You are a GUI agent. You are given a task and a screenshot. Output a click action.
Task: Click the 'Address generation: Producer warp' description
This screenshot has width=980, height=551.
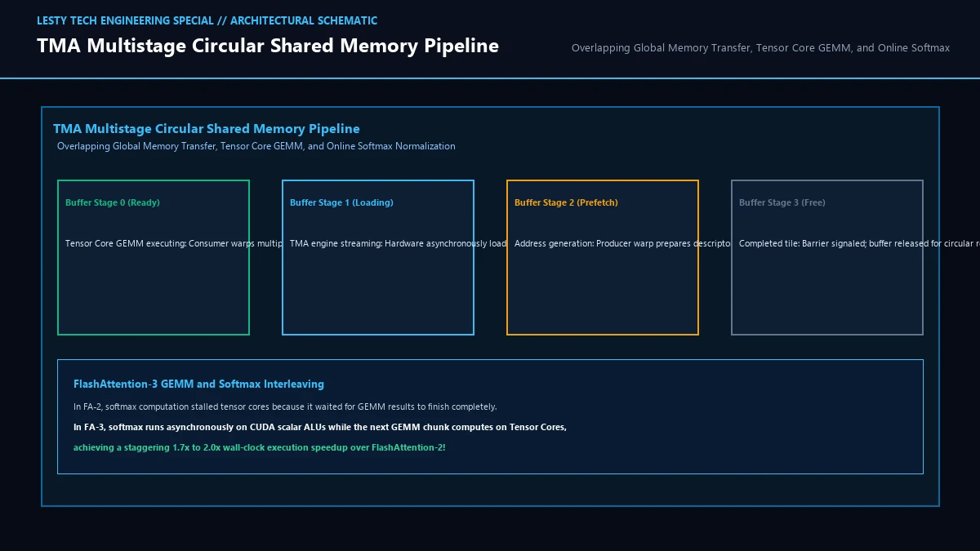pos(623,243)
